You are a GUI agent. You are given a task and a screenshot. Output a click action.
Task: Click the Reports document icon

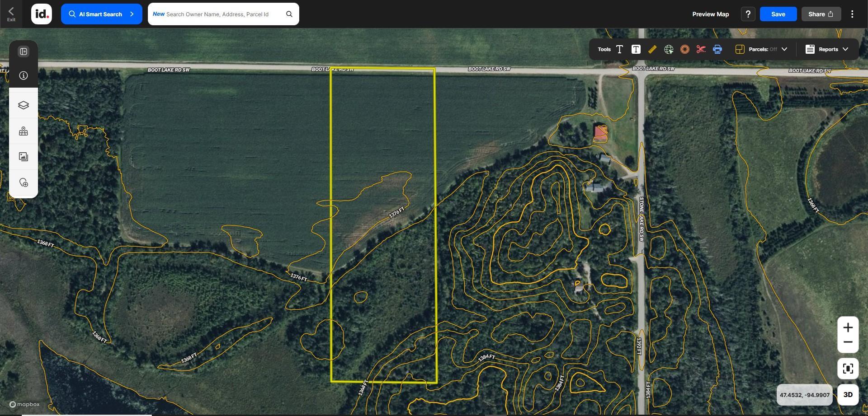tap(810, 49)
